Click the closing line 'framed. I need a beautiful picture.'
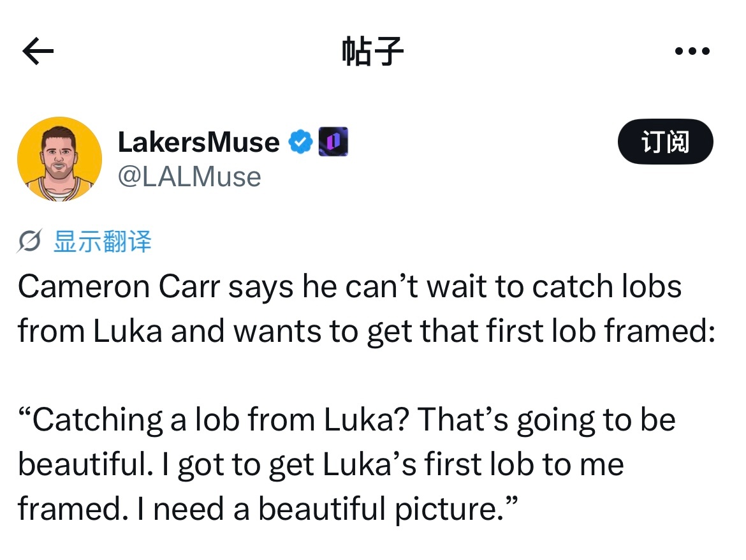746x560 pixels. click(267, 509)
